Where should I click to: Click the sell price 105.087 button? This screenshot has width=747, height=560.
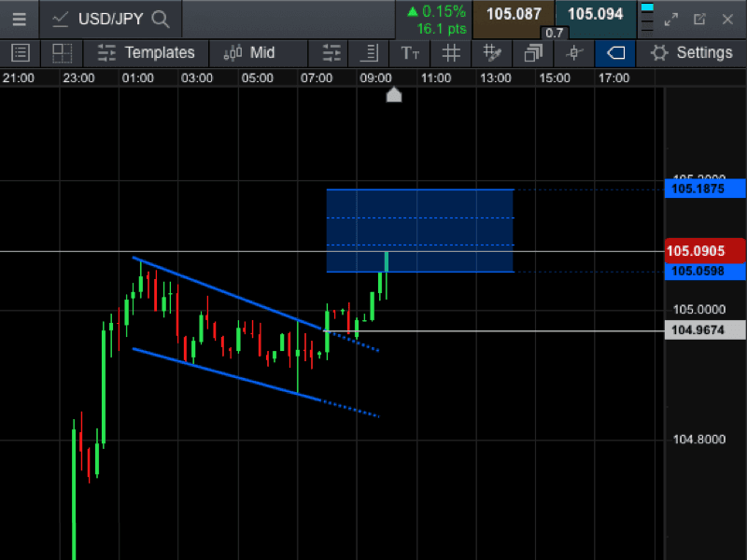pos(513,14)
